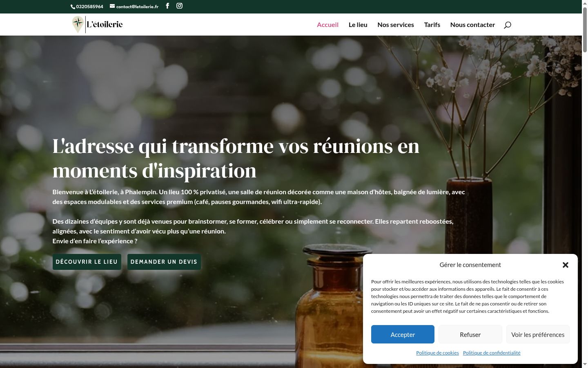This screenshot has height=368, width=588.
Task: Click the "Gérer le consentement" dialog title
Action: [470, 265]
